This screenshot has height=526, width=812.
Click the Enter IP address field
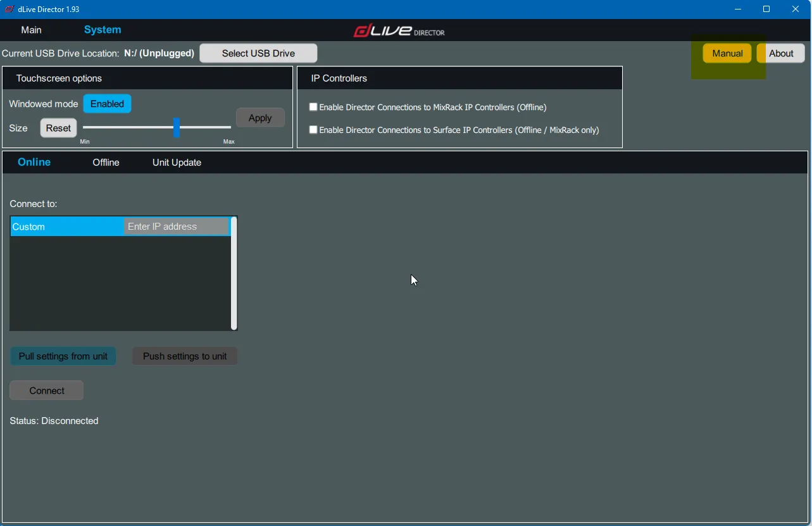click(x=176, y=227)
